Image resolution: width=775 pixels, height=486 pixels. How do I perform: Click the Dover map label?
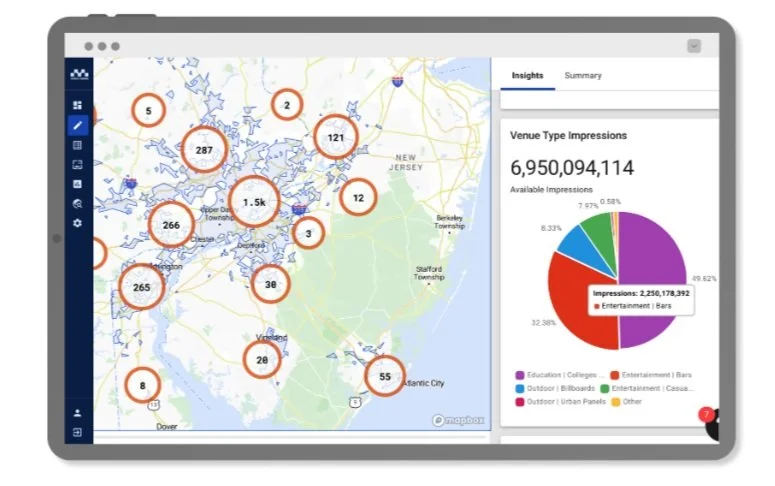pos(167,426)
